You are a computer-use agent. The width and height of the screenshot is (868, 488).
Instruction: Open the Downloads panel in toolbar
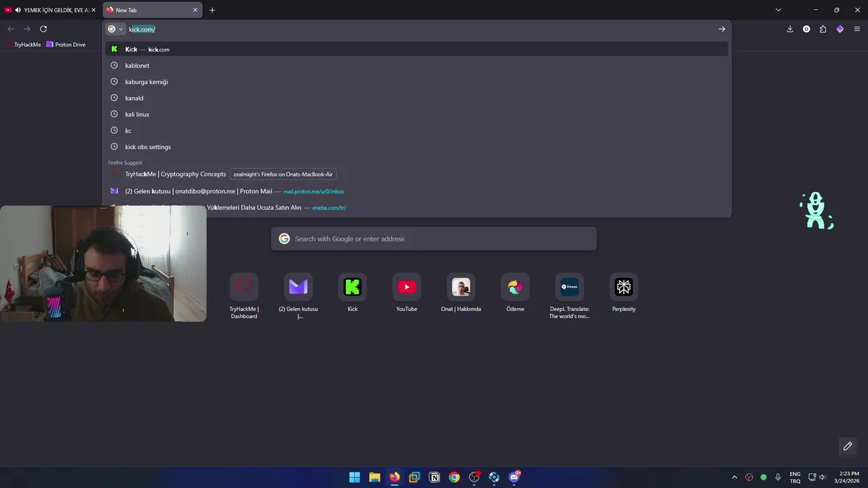[789, 29]
